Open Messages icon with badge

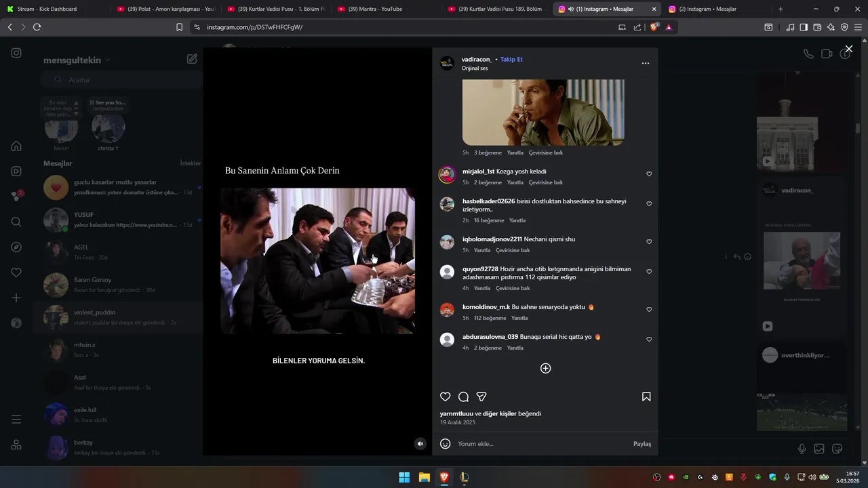point(16,196)
